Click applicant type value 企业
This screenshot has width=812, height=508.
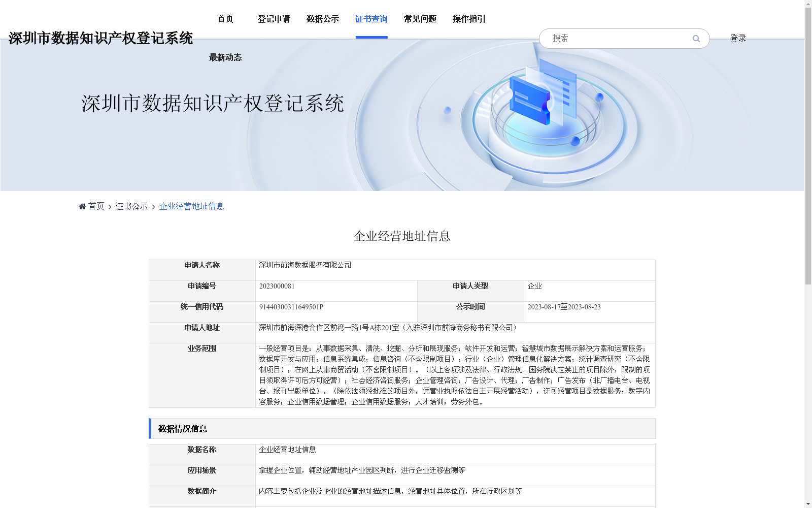click(x=534, y=286)
